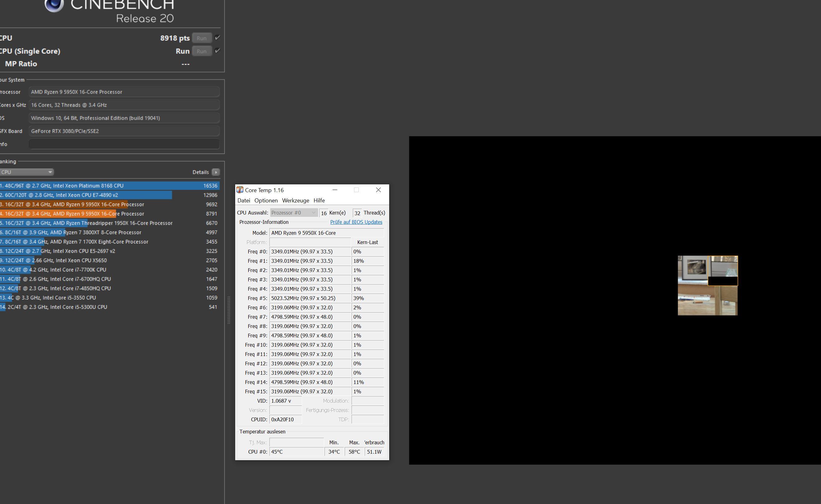The width and height of the screenshot is (821, 504).
Task: Click the Freq #1 load value 18%
Action: pyautogui.click(x=368, y=261)
